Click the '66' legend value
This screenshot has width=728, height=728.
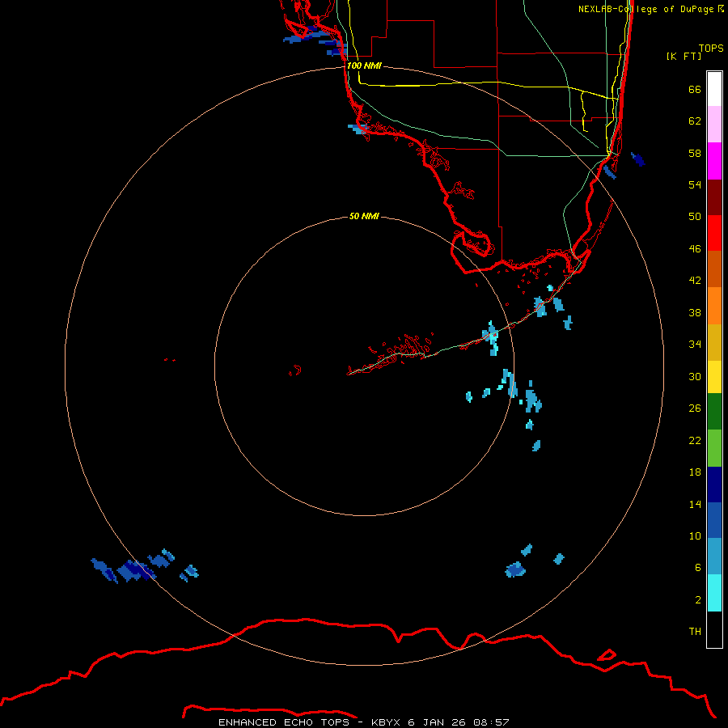(x=695, y=89)
